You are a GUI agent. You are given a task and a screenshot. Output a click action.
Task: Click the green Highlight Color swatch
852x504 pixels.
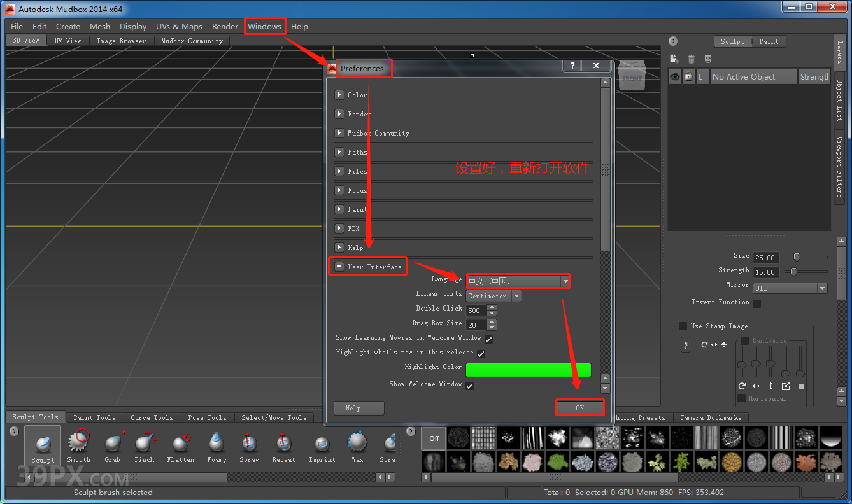click(529, 369)
